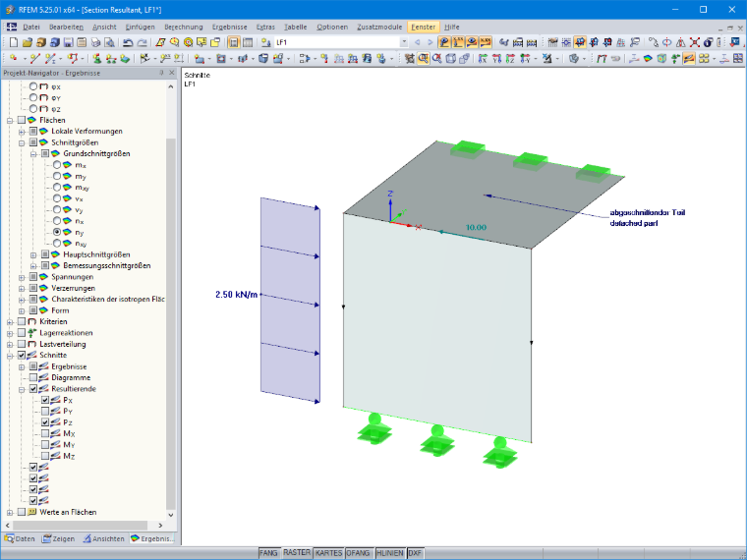Check the Py resultant checkbox

[45, 411]
